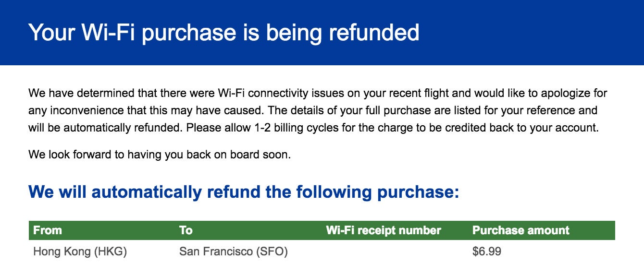644x264 pixels.
Task: Click the 'San Francisco (SFO)' destination cell
Action: tap(234, 252)
